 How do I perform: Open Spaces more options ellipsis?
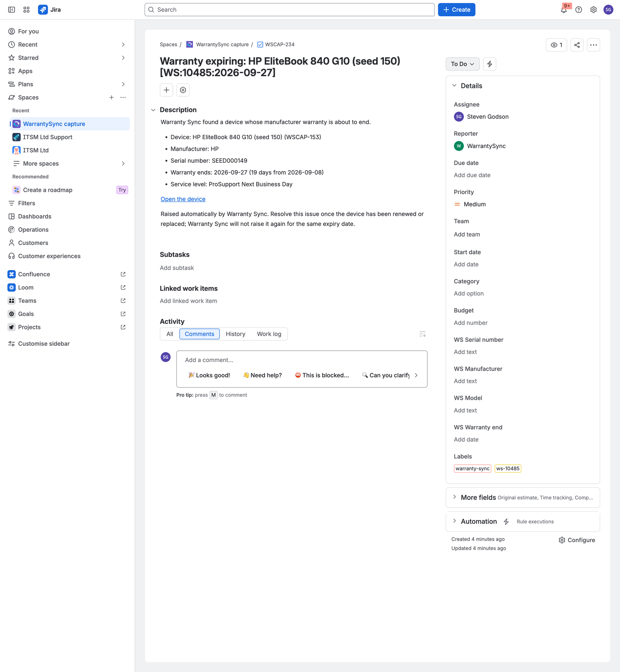pos(123,98)
